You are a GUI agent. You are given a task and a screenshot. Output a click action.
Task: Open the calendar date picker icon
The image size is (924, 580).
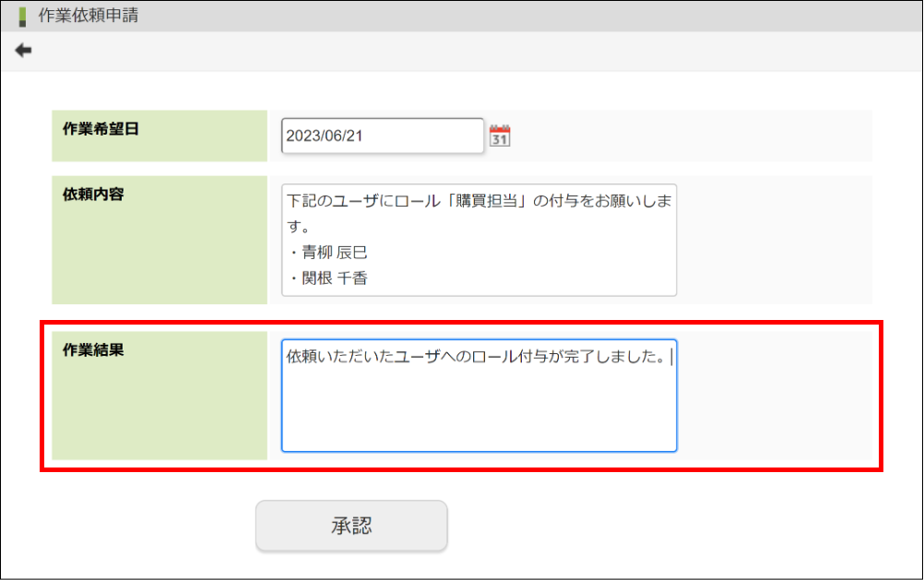(500, 136)
